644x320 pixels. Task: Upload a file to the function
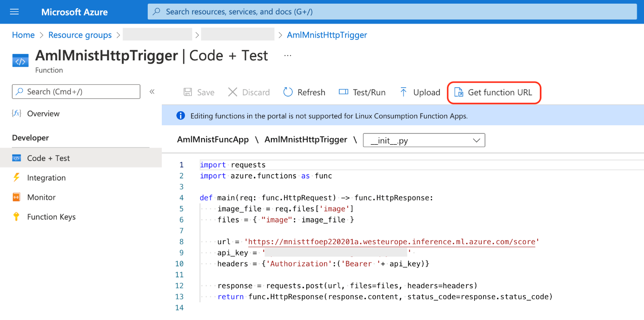coord(419,92)
